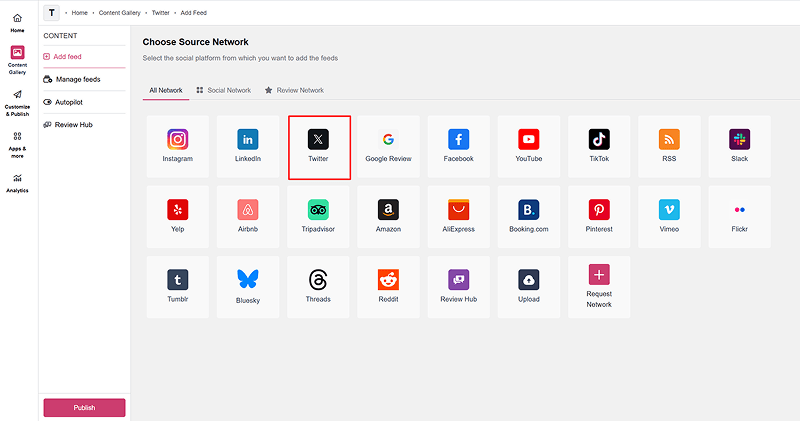Viewport: 800px width, 421px height.
Task: Pick the LinkedIn network icon
Action: [248, 139]
